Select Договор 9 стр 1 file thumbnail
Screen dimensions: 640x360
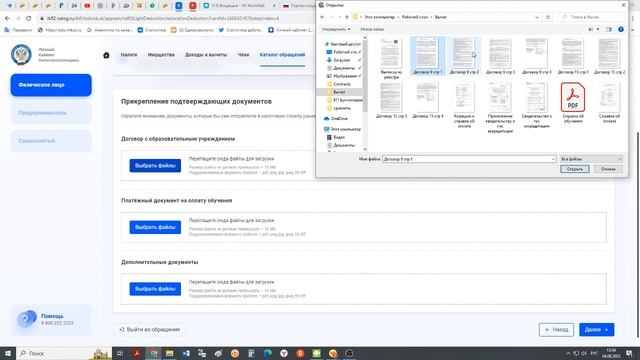(427, 56)
